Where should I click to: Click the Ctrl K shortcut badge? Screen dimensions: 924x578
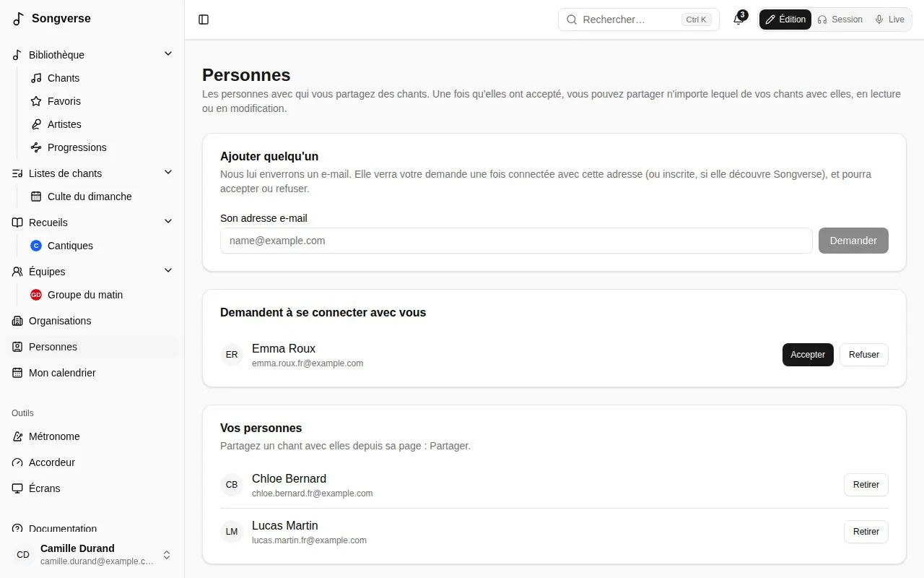pyautogui.click(x=697, y=20)
